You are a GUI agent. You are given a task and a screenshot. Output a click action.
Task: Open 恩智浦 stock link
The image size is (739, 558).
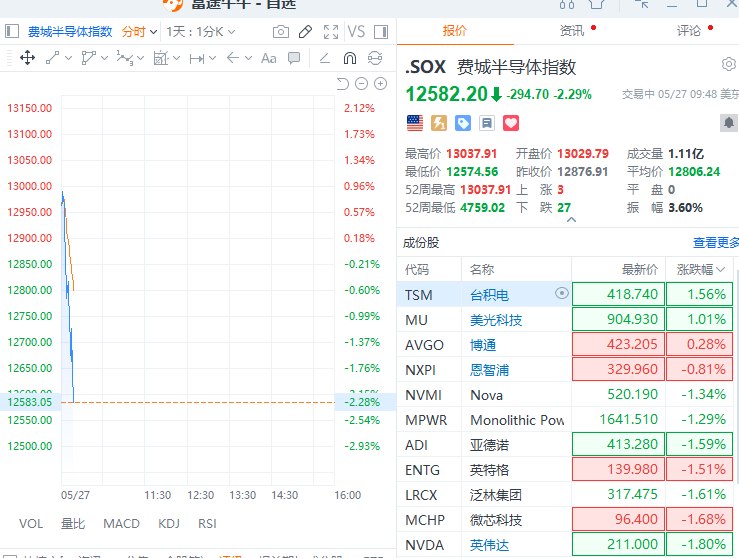point(489,370)
